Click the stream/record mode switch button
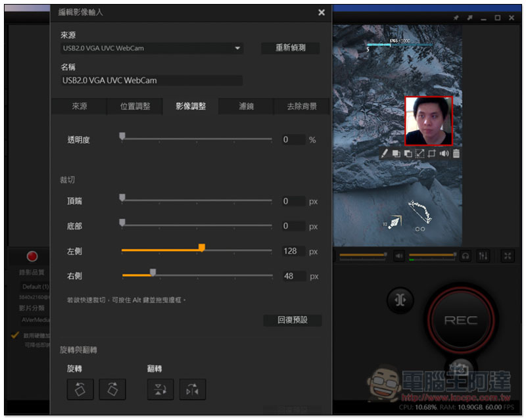This screenshot has height=420, width=526. pos(400,300)
